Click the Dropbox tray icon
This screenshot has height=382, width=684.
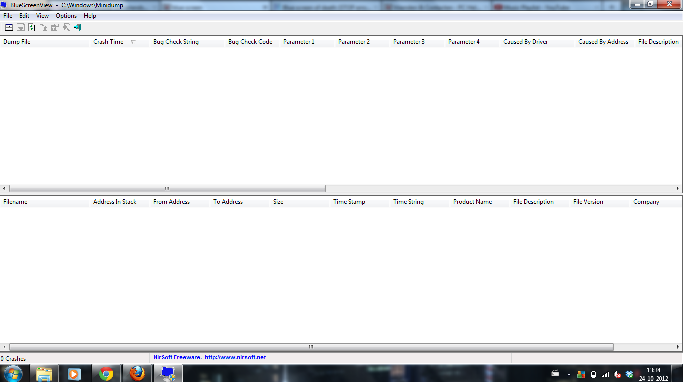point(629,374)
